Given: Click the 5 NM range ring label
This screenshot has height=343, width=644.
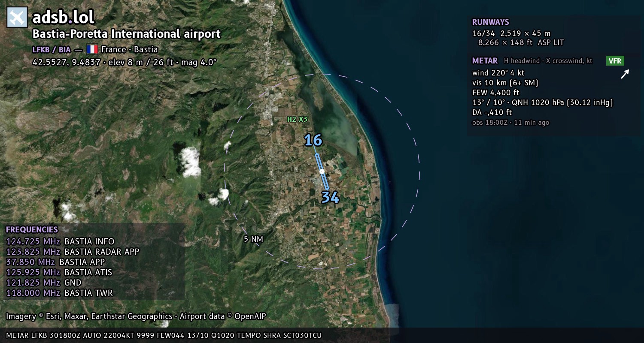Looking at the screenshot, I should click(253, 239).
